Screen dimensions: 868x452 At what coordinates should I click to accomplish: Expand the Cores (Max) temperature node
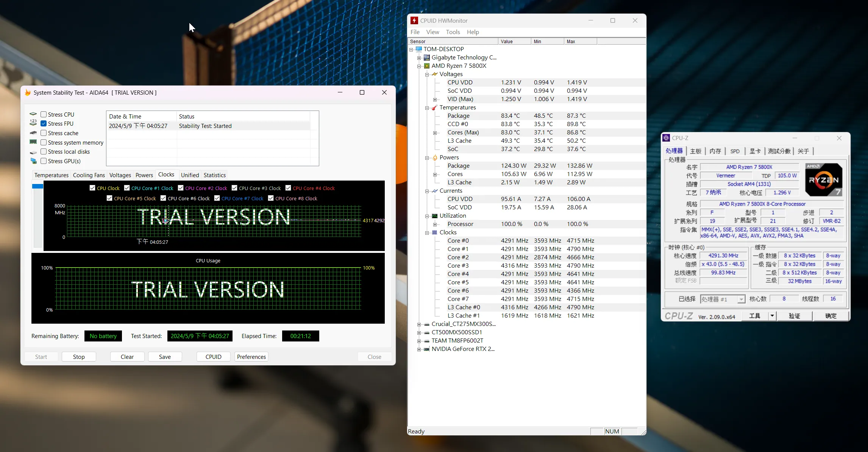click(x=435, y=133)
